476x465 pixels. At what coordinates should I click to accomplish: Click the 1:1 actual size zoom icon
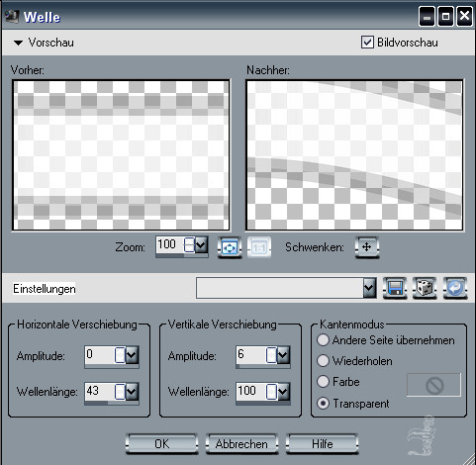point(259,247)
